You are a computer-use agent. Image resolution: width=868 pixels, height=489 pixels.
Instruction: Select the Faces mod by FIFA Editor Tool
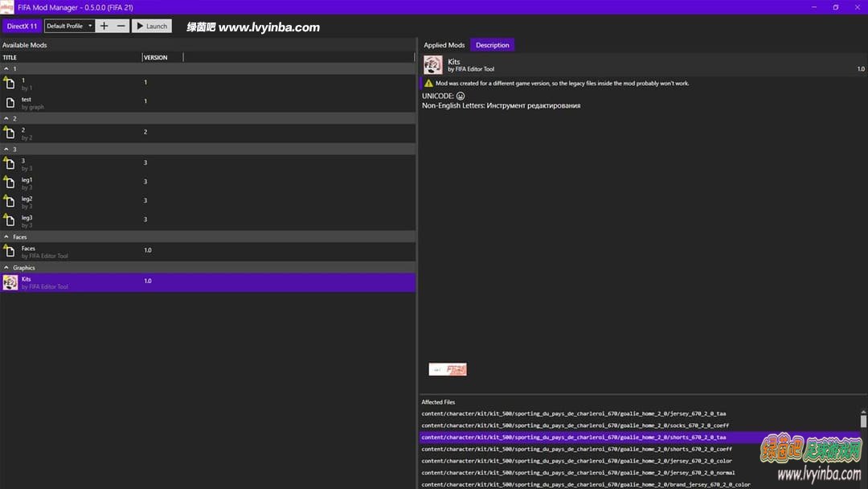pyautogui.click(x=207, y=252)
